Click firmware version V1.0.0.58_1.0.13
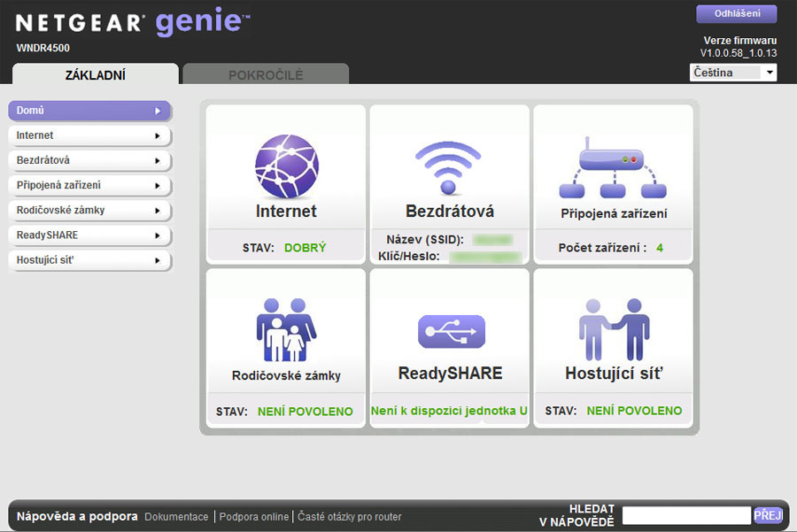 coord(739,53)
